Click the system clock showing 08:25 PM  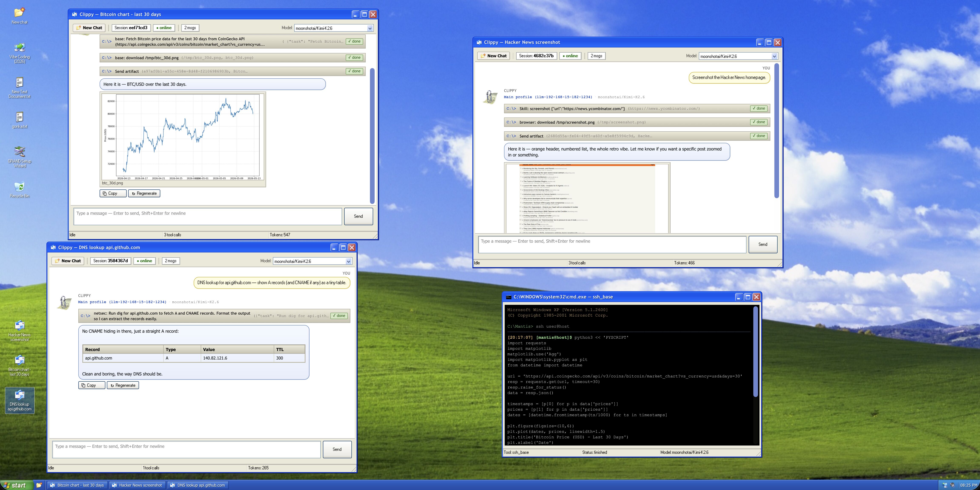pos(969,485)
